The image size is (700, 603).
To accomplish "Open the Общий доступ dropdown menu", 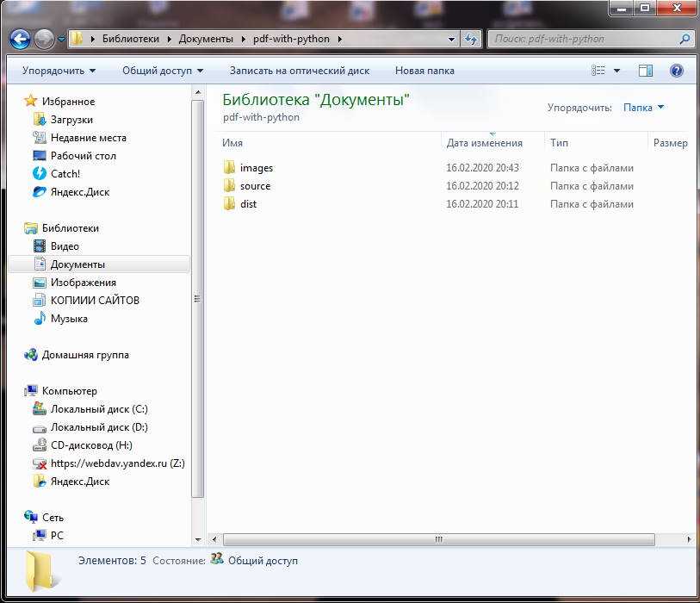I will coord(163,71).
